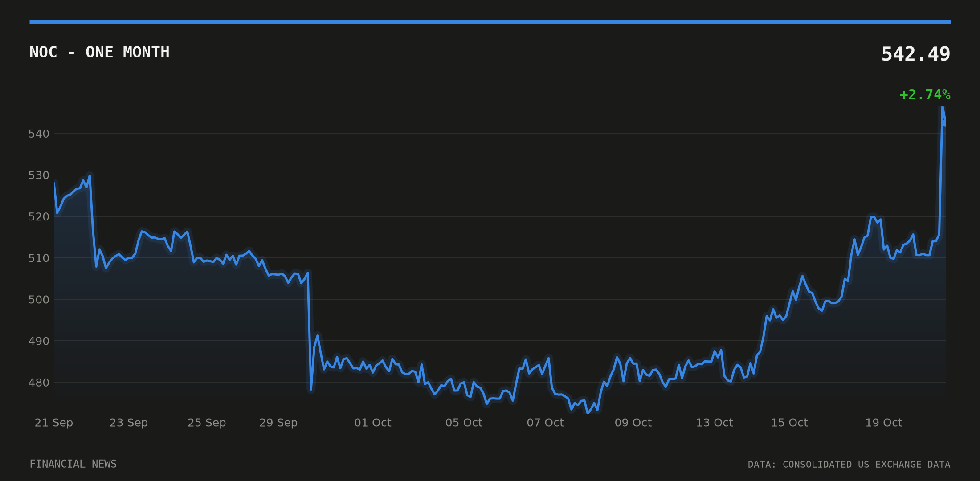Select the 19 Oct date label
The image size is (980, 481).
click(x=884, y=423)
